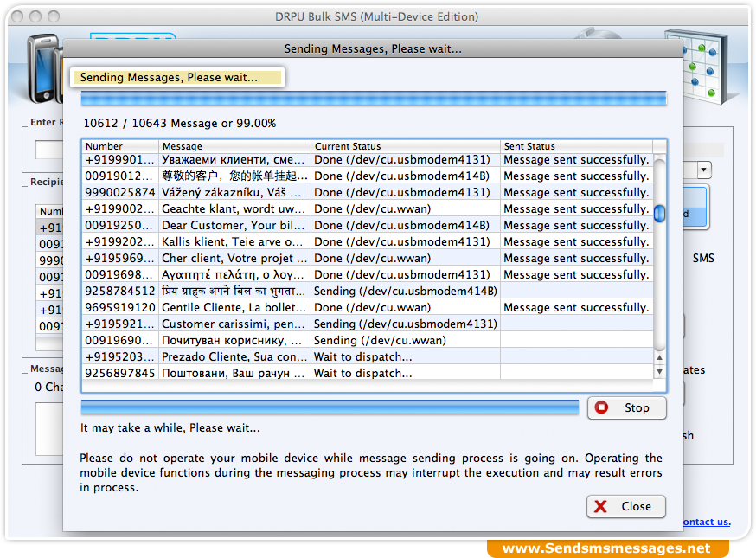
Task: Select the Gentile Cliente message
Action: (234, 307)
